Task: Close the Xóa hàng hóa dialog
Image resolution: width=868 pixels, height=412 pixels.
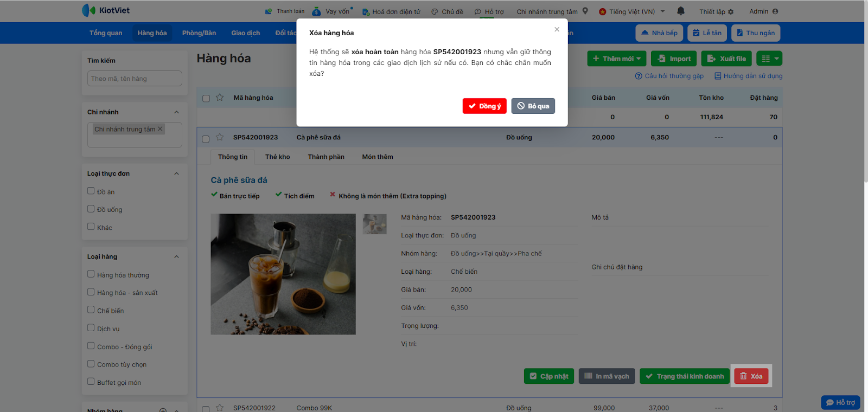Action: click(x=557, y=29)
